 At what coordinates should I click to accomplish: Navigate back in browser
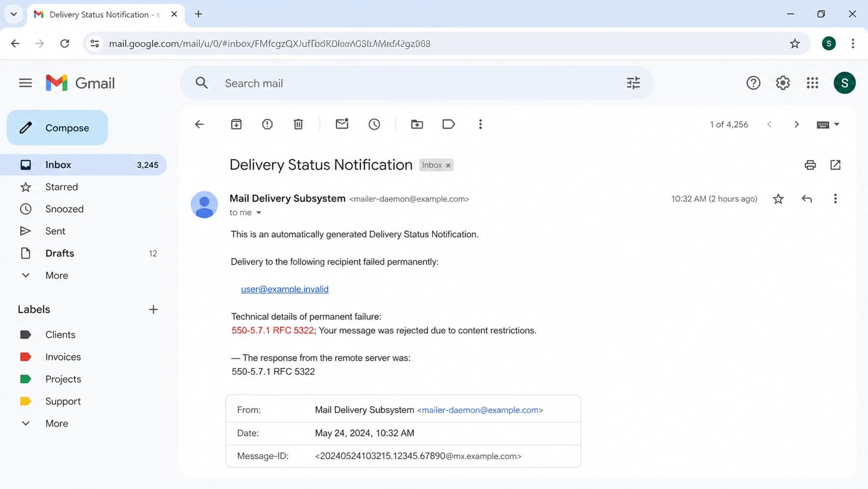(x=15, y=44)
